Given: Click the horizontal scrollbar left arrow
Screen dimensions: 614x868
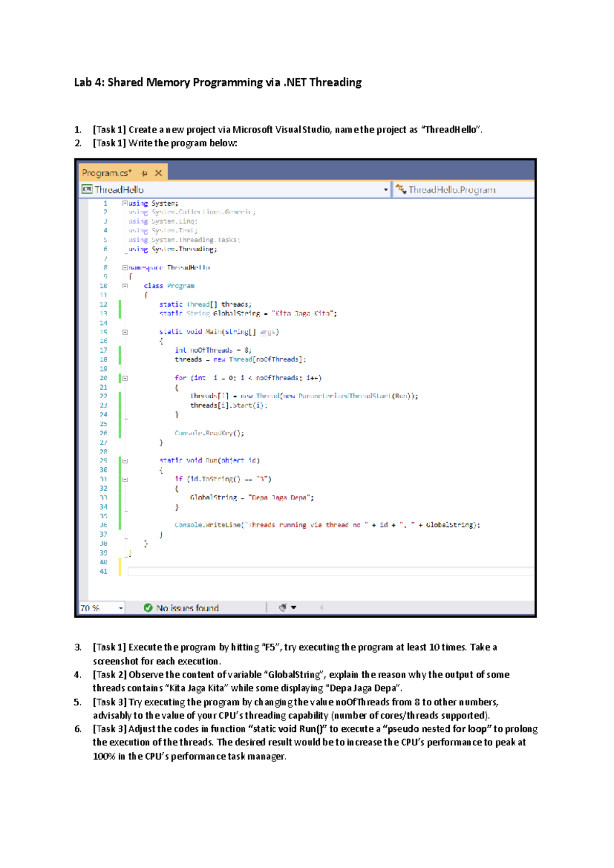Looking at the screenshot, I should tap(321, 607).
